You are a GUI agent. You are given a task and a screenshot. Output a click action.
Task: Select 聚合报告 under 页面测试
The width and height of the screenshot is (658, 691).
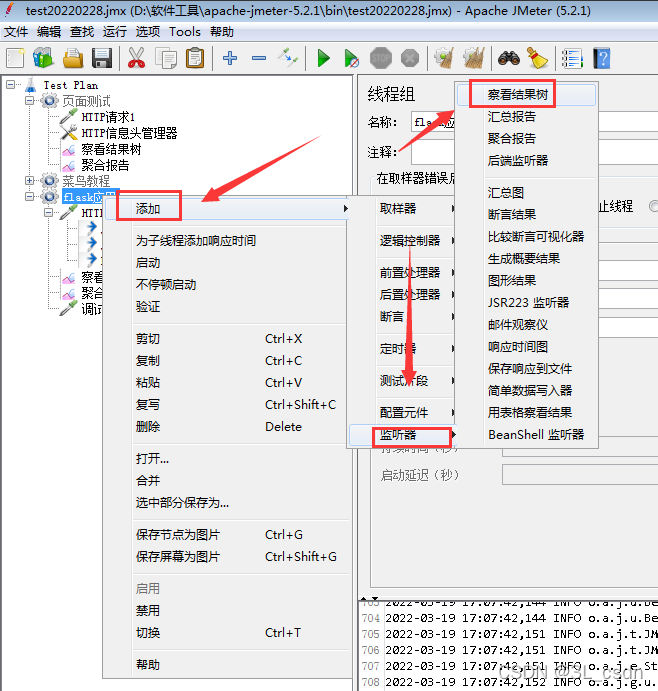coord(105,165)
